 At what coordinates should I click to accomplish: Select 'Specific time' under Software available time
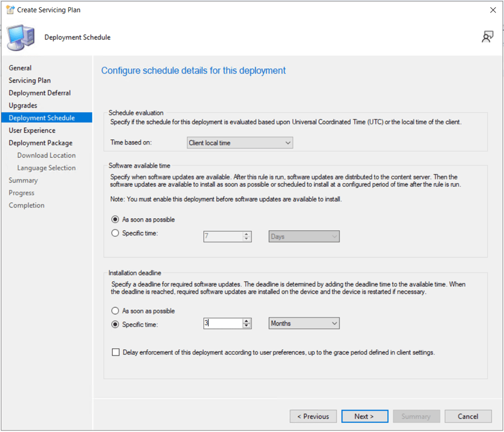[115, 233]
